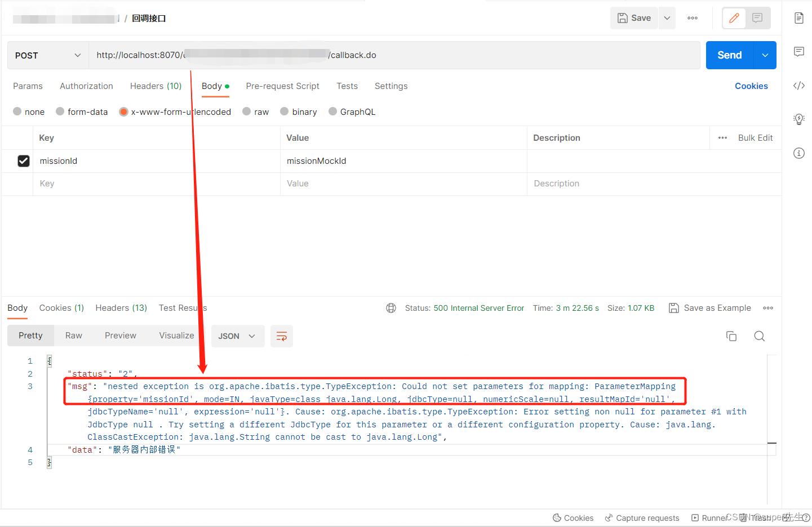The image size is (812, 527).
Task: Click the missionMockId value cell
Action: pos(403,161)
